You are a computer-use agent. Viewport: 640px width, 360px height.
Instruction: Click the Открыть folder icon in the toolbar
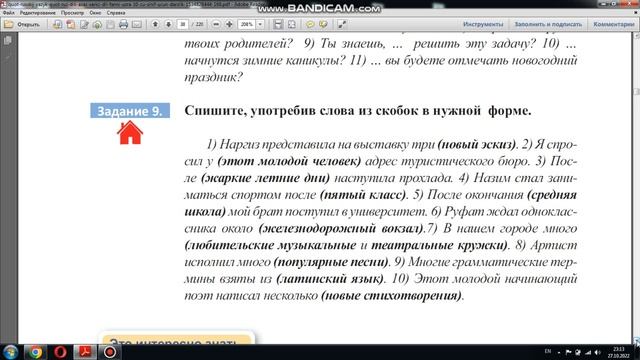tap(9, 24)
